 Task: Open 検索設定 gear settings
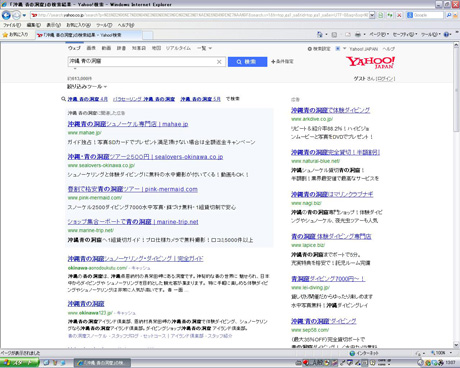click(x=319, y=49)
